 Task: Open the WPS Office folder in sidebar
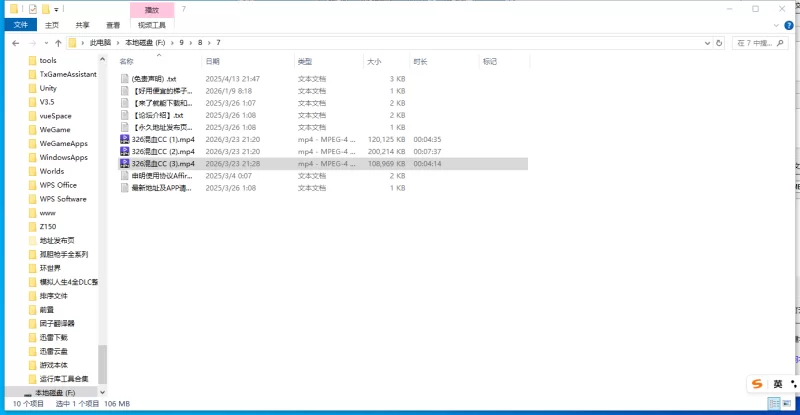point(58,185)
